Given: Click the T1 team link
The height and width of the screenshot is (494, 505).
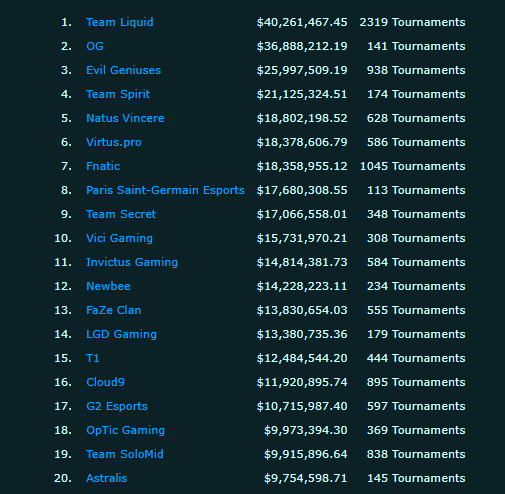Looking at the screenshot, I should (x=93, y=358).
